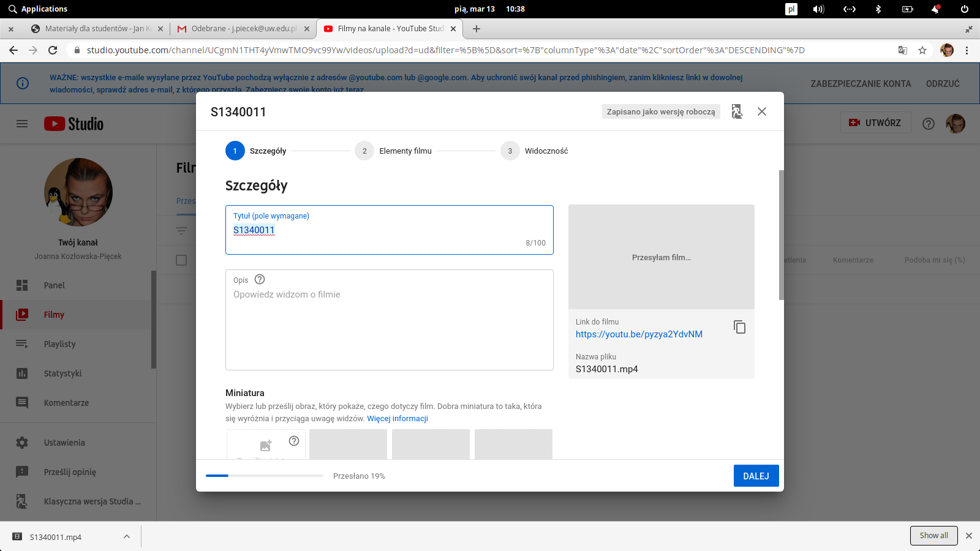The width and height of the screenshot is (980, 551).
Task: Click into the Tytuł title field
Action: point(390,230)
